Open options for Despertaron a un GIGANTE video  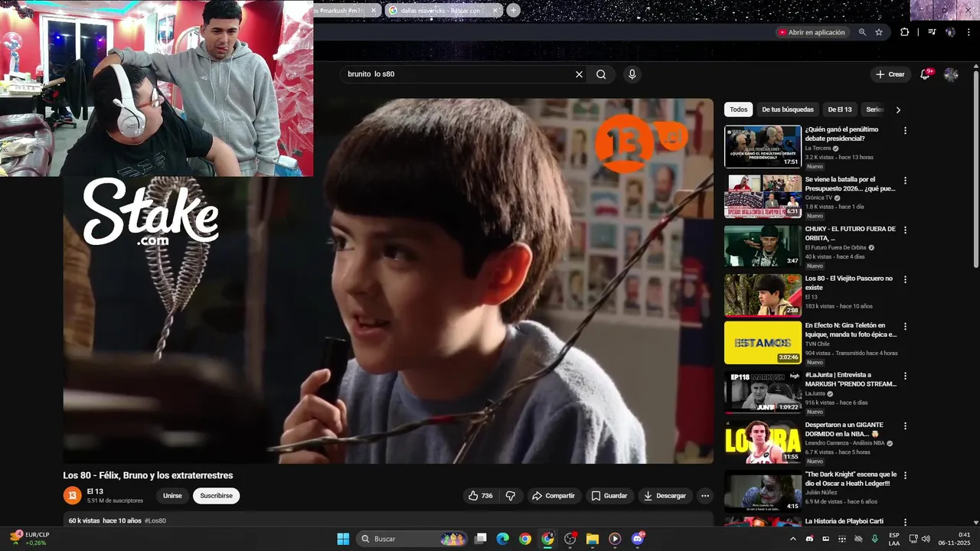(905, 426)
